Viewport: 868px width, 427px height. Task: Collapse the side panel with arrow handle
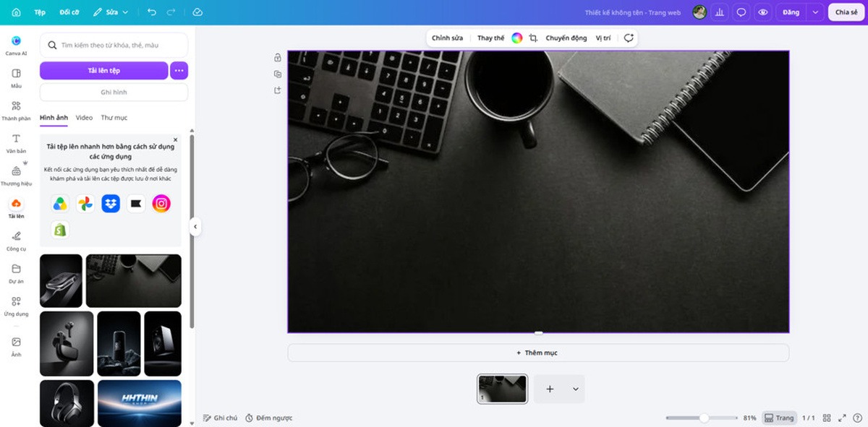point(195,227)
